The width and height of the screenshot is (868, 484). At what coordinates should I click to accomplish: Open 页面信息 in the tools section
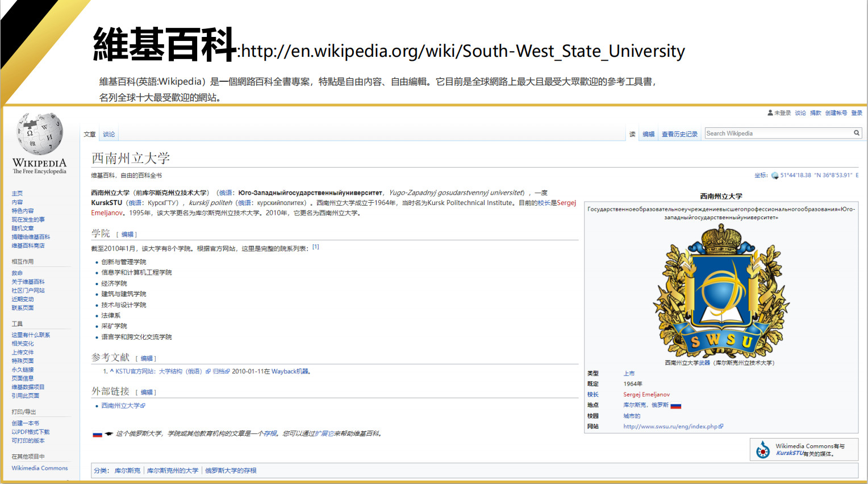[23, 378]
